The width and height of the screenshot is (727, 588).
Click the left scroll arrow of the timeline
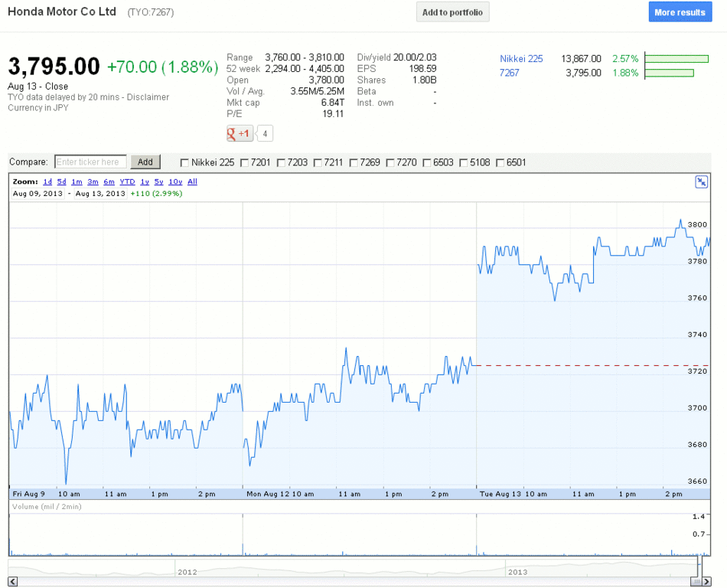[12, 582]
